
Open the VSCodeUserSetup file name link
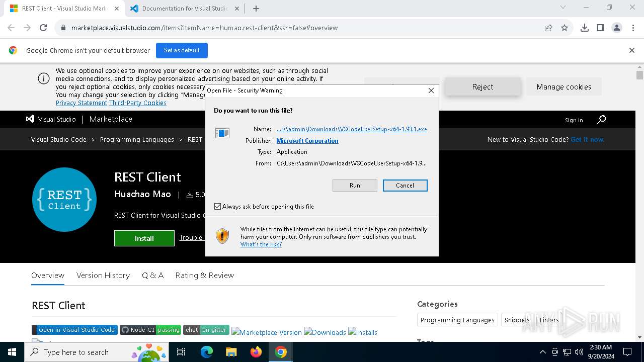point(352,129)
